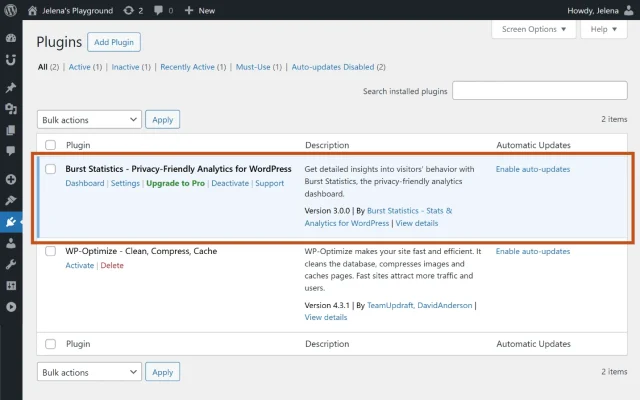Activate the WP-Optimize plugin
Viewport: 640px width, 400px height.
80,265
